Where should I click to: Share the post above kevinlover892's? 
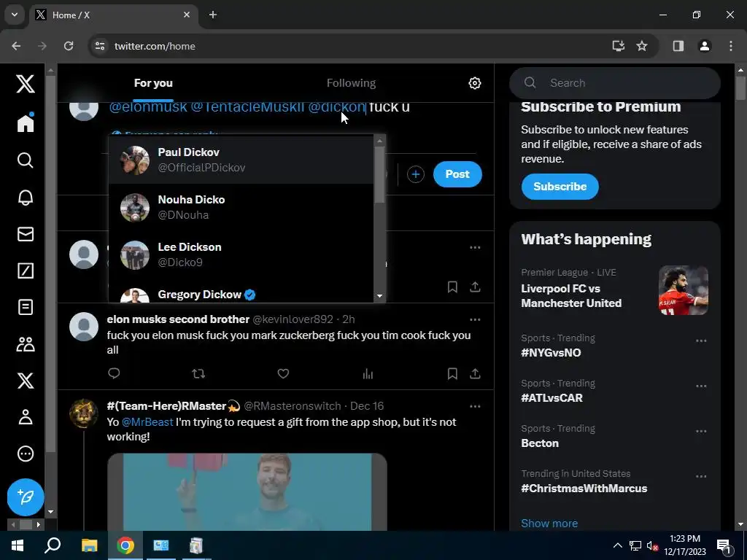tap(475, 287)
